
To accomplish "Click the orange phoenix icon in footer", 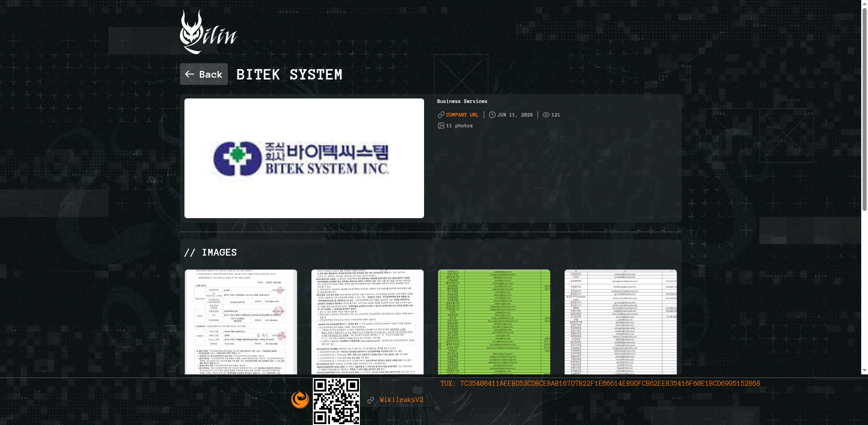I will (x=300, y=400).
